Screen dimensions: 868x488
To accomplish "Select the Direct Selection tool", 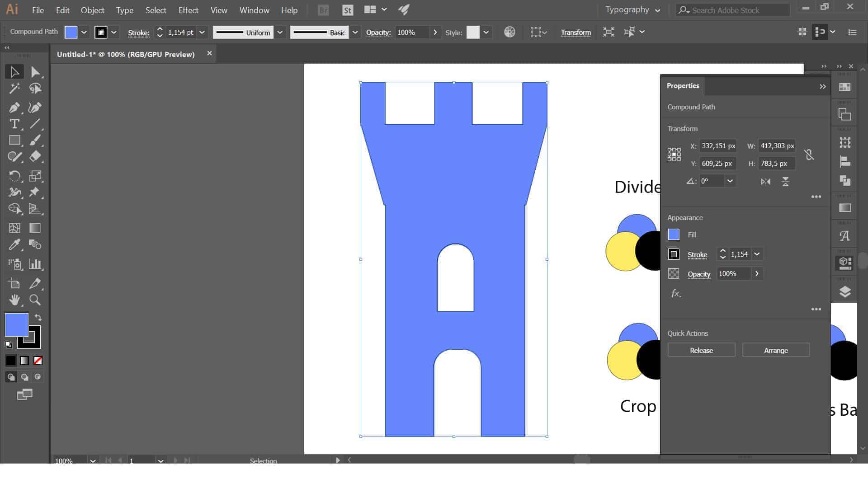I will (x=35, y=72).
